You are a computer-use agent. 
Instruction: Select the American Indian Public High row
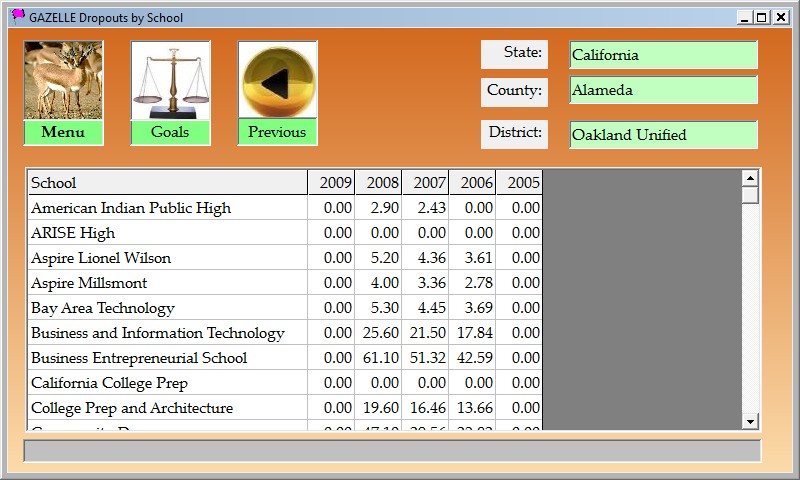(166, 208)
